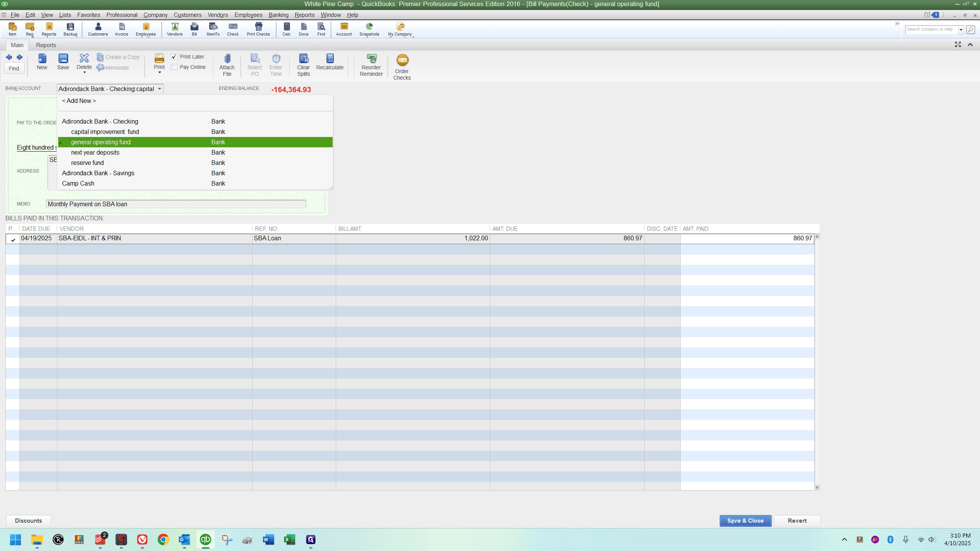Click the Order Checks icon
This screenshot has height=551, width=980.
coord(402,67)
